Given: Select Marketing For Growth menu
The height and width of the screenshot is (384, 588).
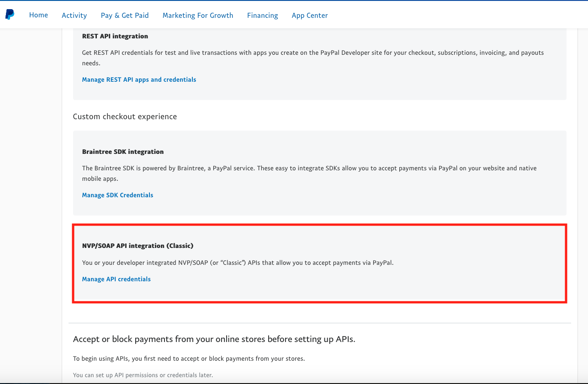Looking at the screenshot, I should (198, 15).
